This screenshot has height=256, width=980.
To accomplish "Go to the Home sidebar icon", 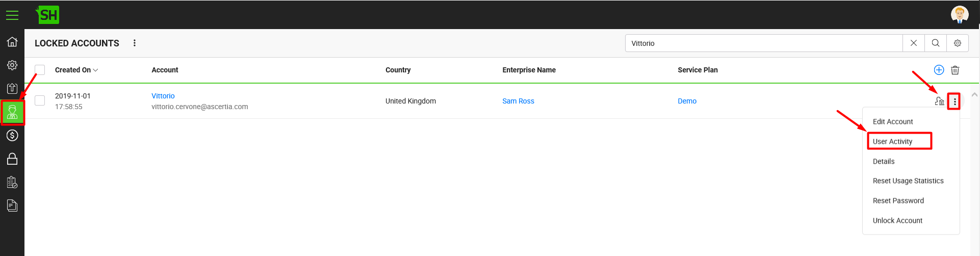I will [x=12, y=42].
